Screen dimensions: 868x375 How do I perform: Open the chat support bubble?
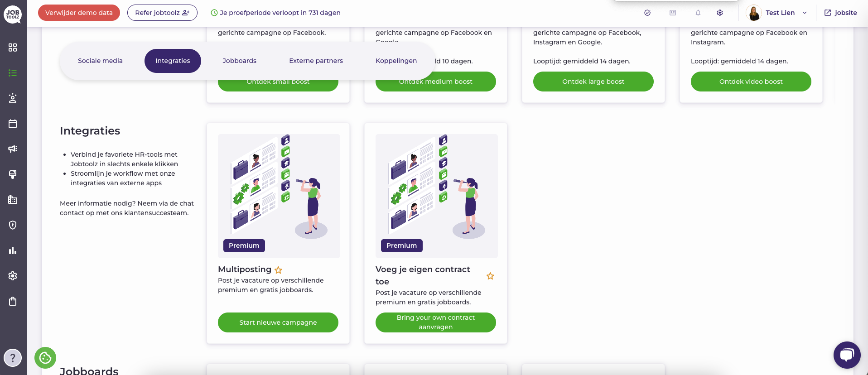(x=847, y=355)
